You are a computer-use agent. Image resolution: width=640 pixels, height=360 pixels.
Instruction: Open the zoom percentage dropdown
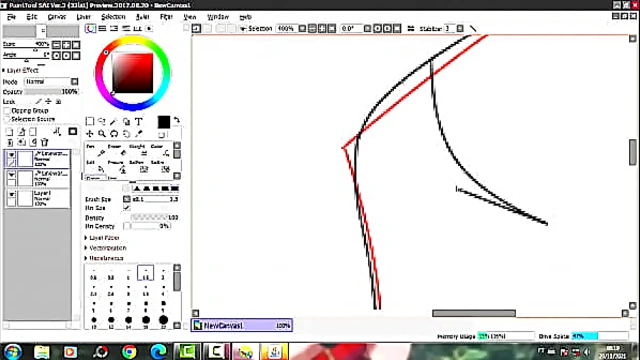(x=302, y=29)
